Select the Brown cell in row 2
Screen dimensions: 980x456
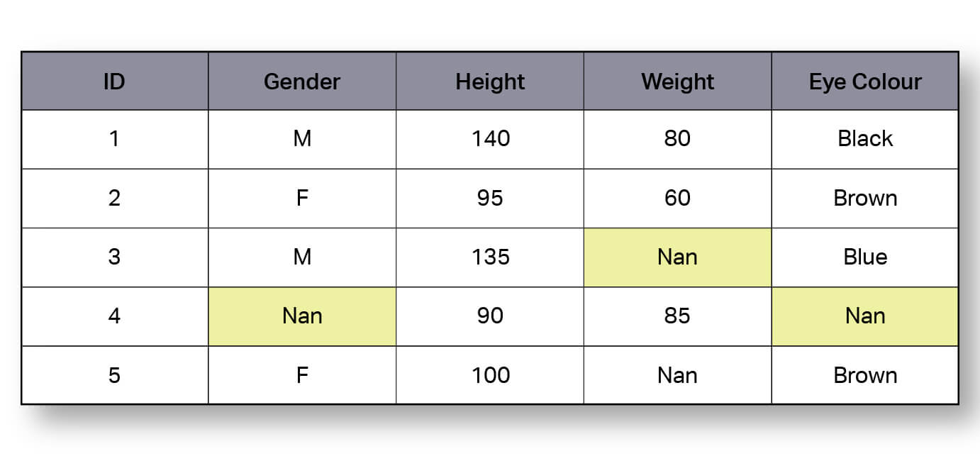coord(865,199)
